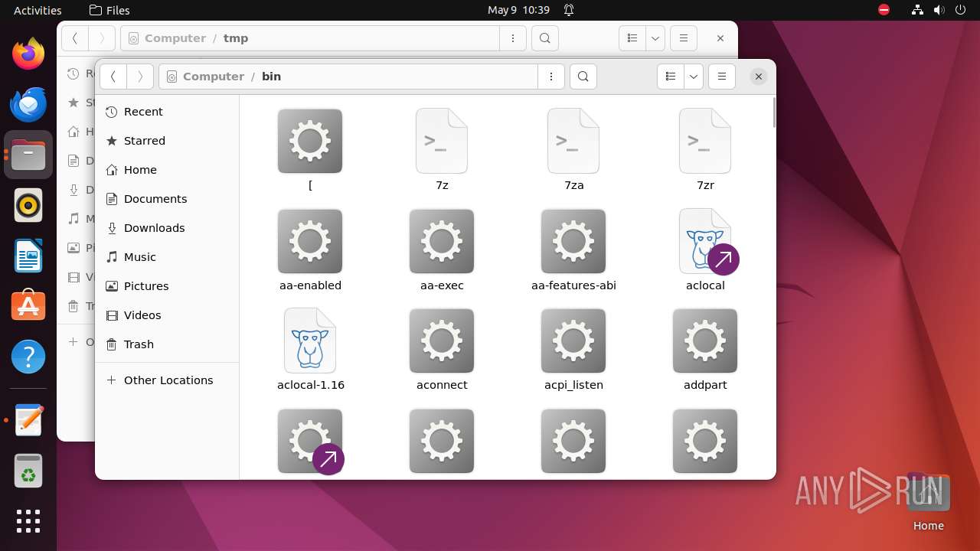Go to Home in sidebar
The image size is (980, 551).
click(167, 170)
